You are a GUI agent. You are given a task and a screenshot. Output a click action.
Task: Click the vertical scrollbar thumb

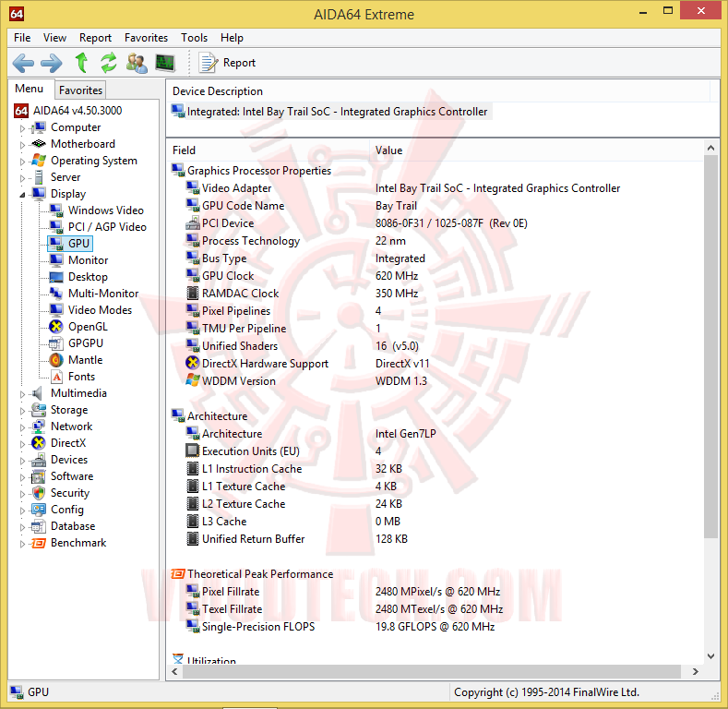tap(710, 346)
